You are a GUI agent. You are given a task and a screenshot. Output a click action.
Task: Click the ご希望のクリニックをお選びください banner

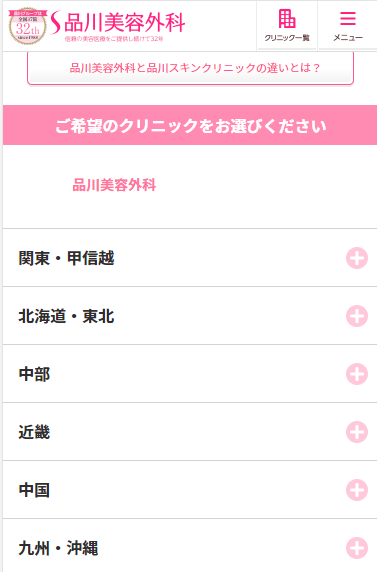click(x=190, y=125)
